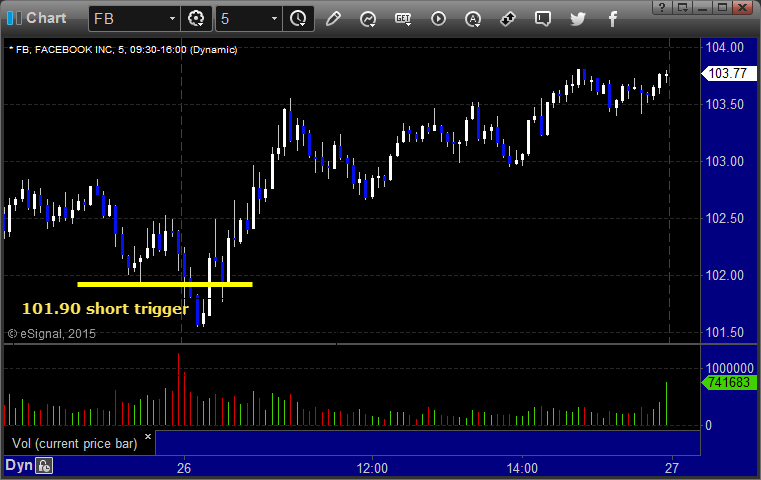Close the Vol study label
This screenshot has width=761, height=480.
(148, 436)
